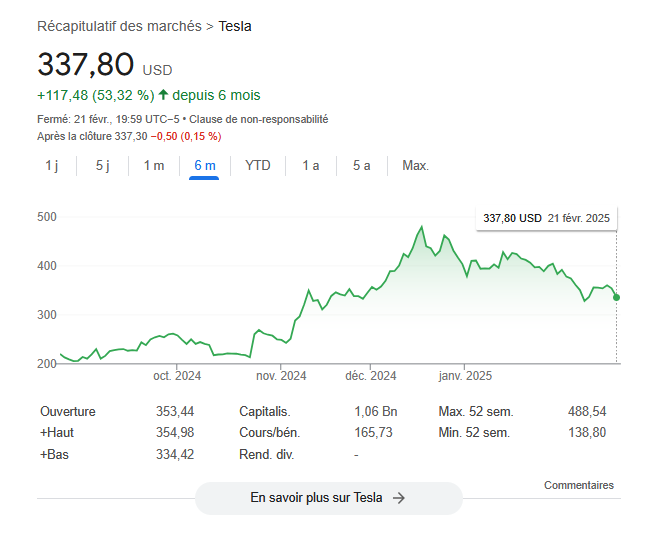Click the oct. 2024 axis label
This screenshot has width=649, height=538.
tap(177, 376)
